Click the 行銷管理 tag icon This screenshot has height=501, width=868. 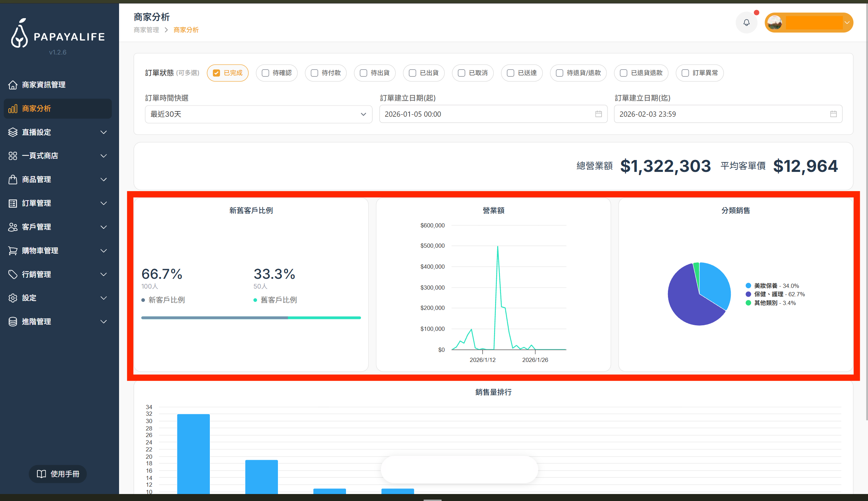click(13, 274)
